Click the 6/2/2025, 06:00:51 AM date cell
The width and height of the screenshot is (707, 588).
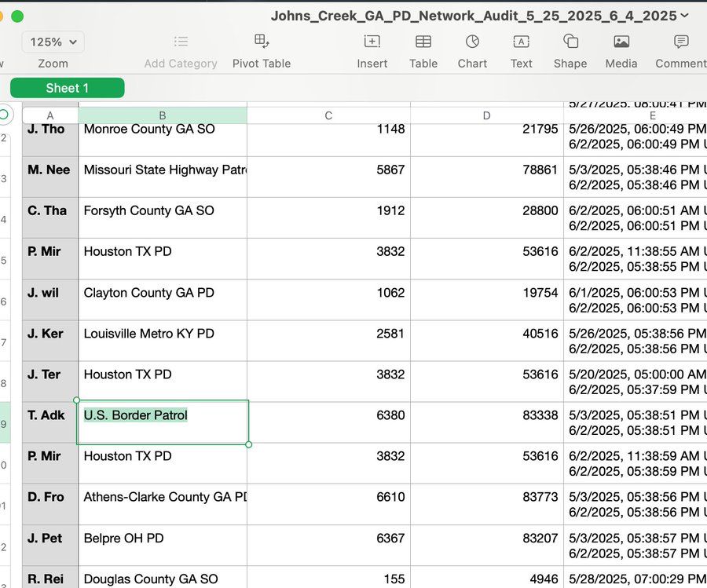coord(636,217)
